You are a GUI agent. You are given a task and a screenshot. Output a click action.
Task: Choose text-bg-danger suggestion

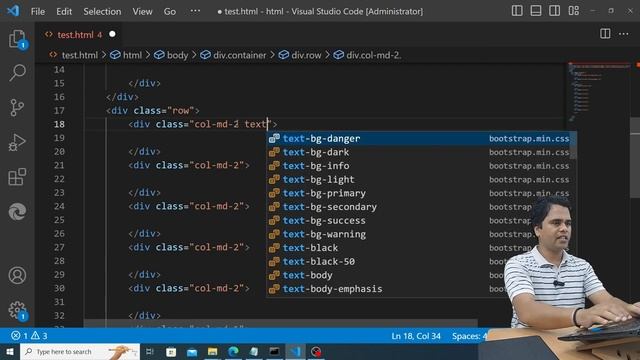coord(419,138)
